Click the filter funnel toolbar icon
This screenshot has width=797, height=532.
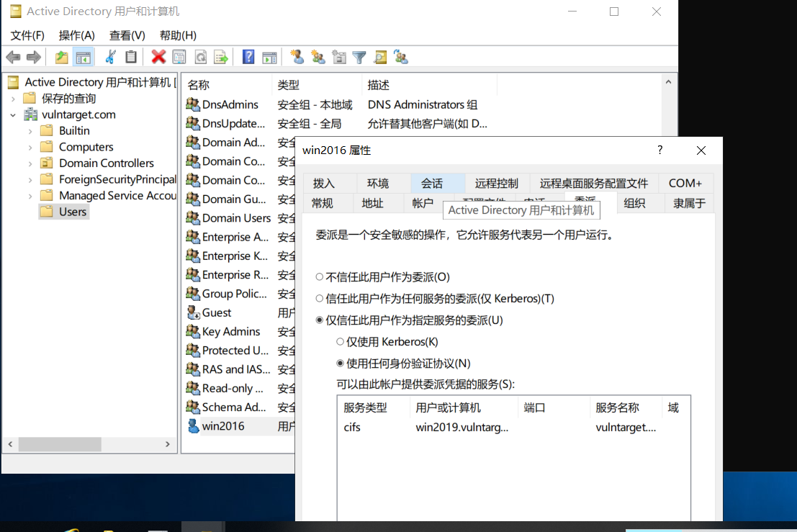359,57
